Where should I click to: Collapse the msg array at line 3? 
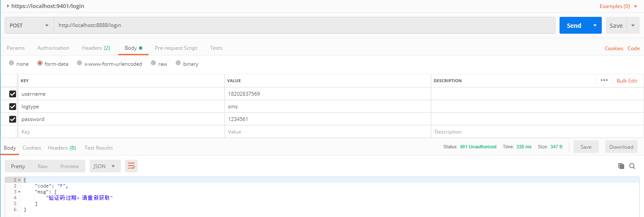(x=19, y=192)
